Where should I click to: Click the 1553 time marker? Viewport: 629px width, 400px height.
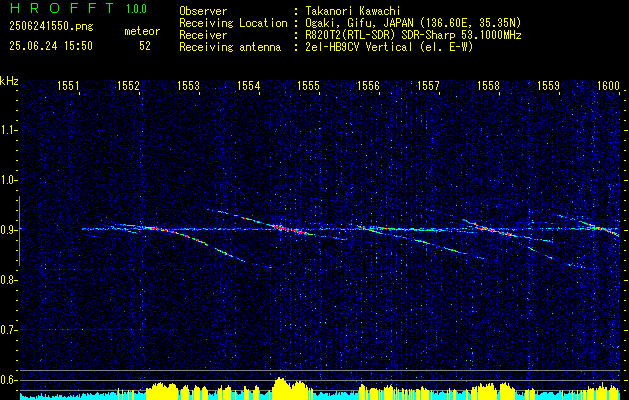(188, 85)
